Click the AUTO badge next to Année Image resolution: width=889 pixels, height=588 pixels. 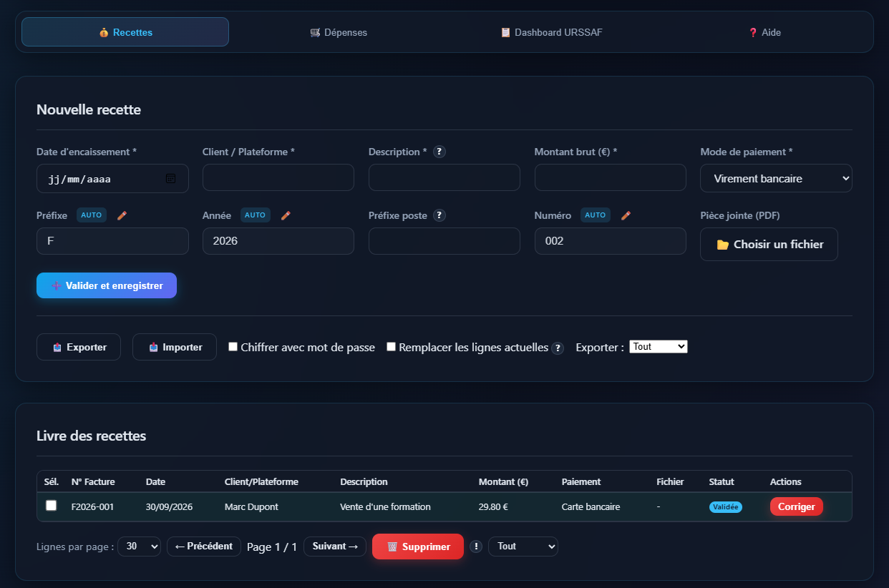256,215
